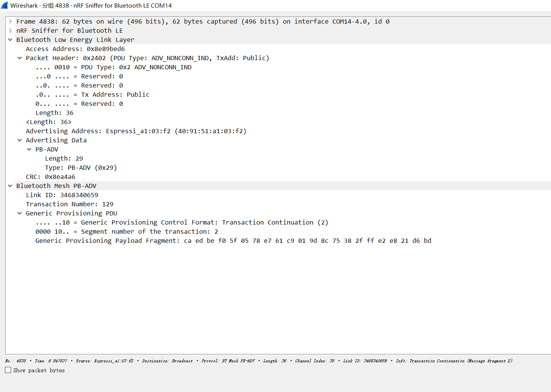
Task: Enable the Show packet bytes checkbox
Action: 8,370
